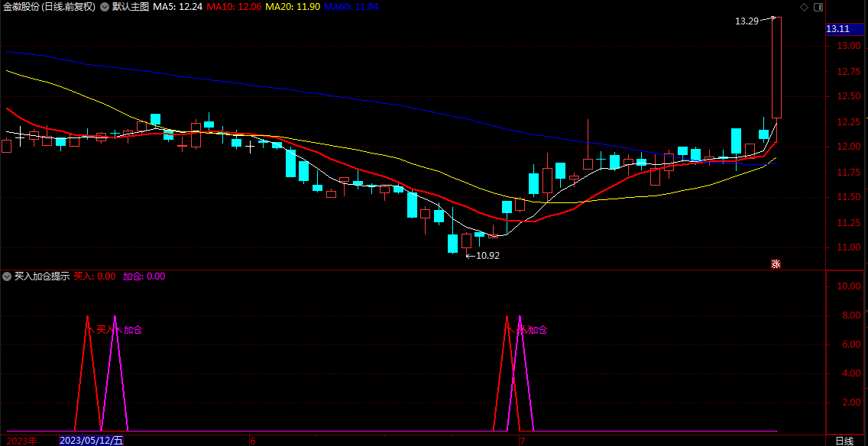Viewport: 868px width, 446px height.
Task: Click the first red 买入 signal label
Action: tap(105, 330)
